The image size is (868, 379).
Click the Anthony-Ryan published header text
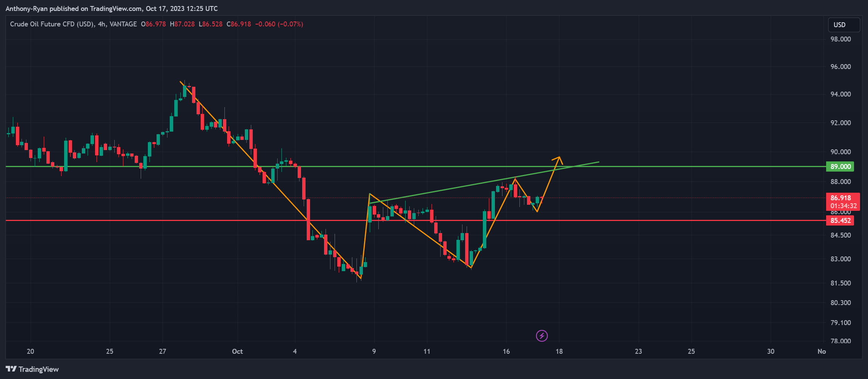112,8
